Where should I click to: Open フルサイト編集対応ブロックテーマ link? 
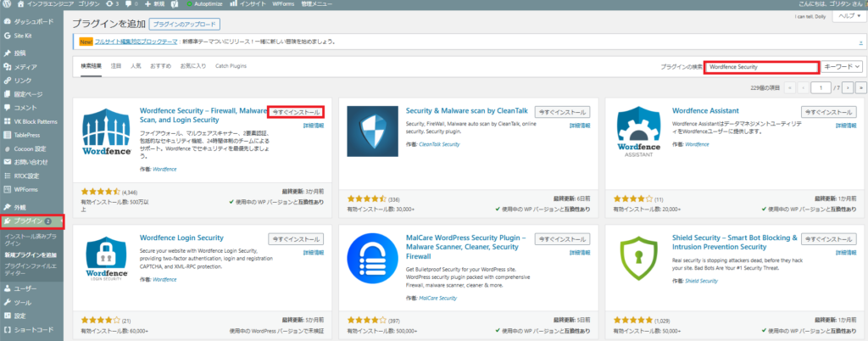pos(136,42)
